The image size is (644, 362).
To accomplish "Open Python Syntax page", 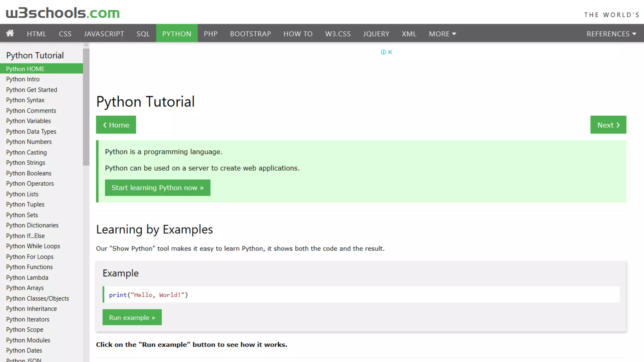I will pos(42,100).
